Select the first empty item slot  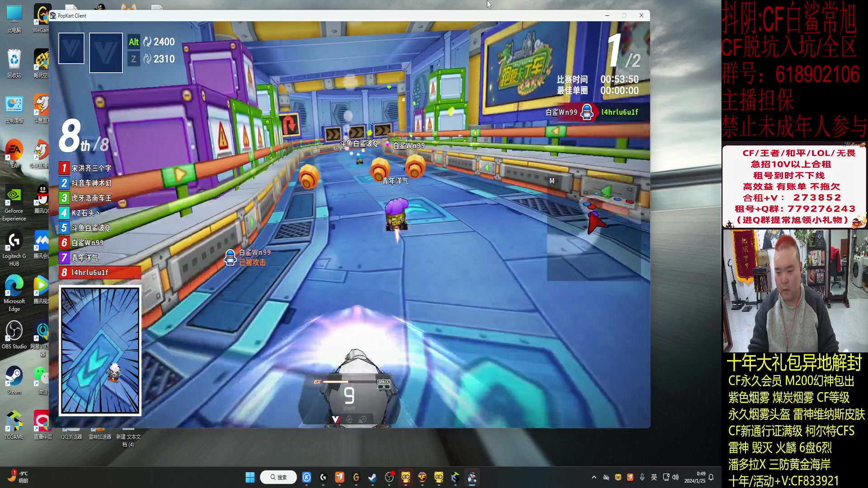pos(71,48)
